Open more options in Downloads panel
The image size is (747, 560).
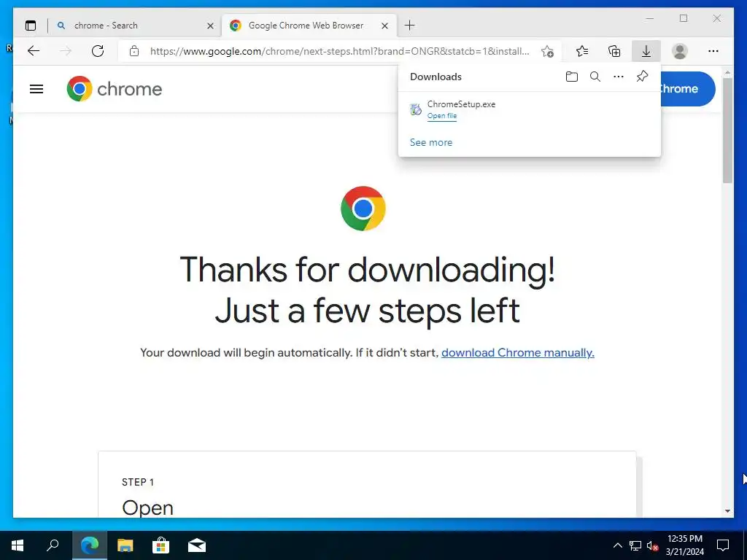[619, 77]
